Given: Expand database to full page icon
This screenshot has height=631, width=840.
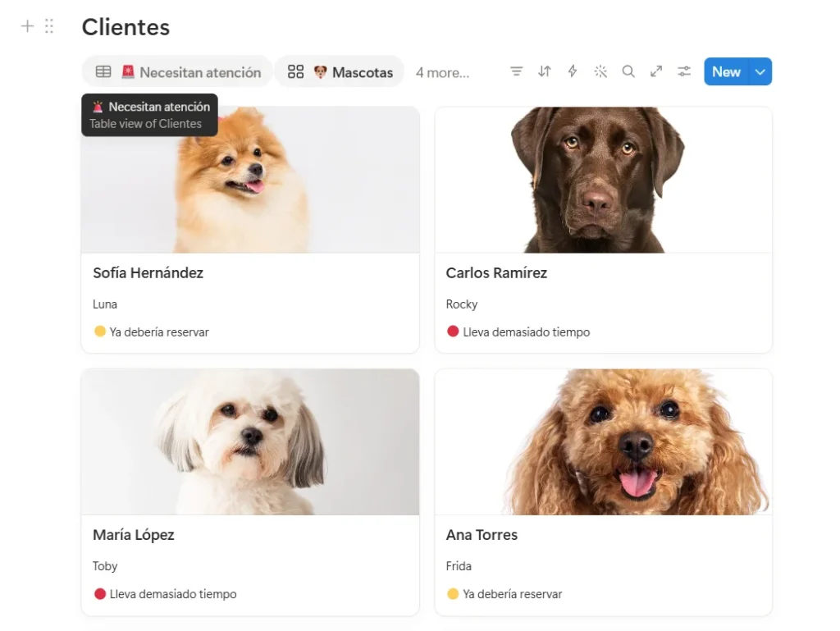Looking at the screenshot, I should pos(656,71).
